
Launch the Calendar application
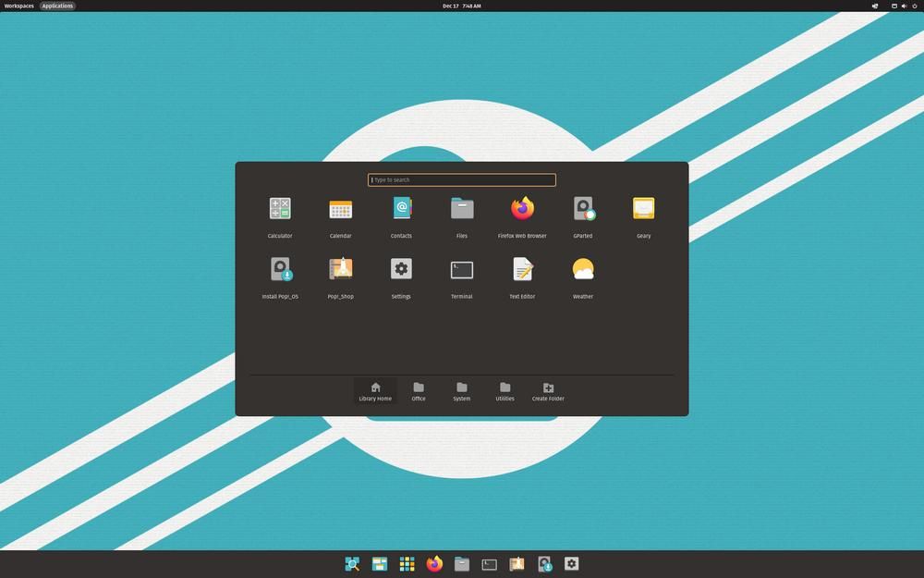tap(341, 213)
